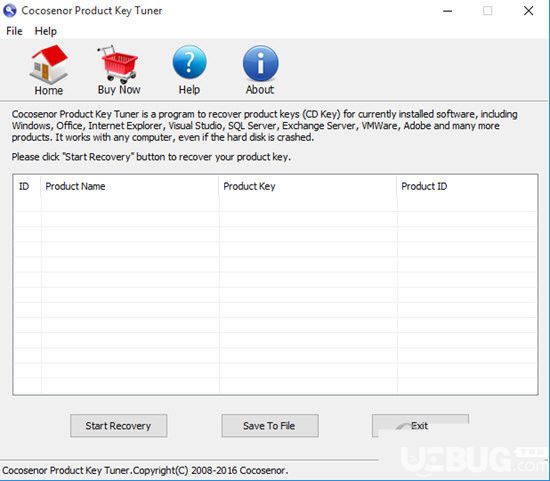Click the Start Recovery button
Image resolution: width=550 pixels, height=481 pixels.
click(x=119, y=426)
